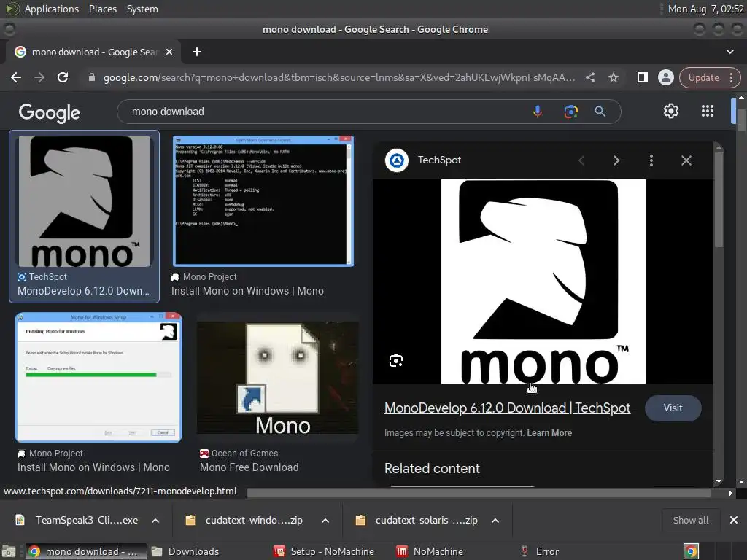This screenshot has width=747, height=560.
Task: Click Chrome icon in taskbar tray
Action: [692, 551]
